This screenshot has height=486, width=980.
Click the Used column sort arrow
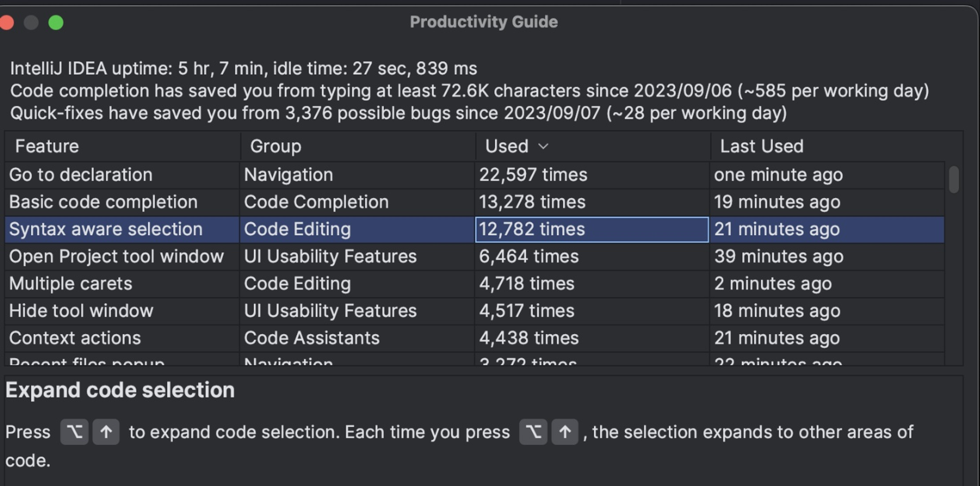[x=543, y=146]
